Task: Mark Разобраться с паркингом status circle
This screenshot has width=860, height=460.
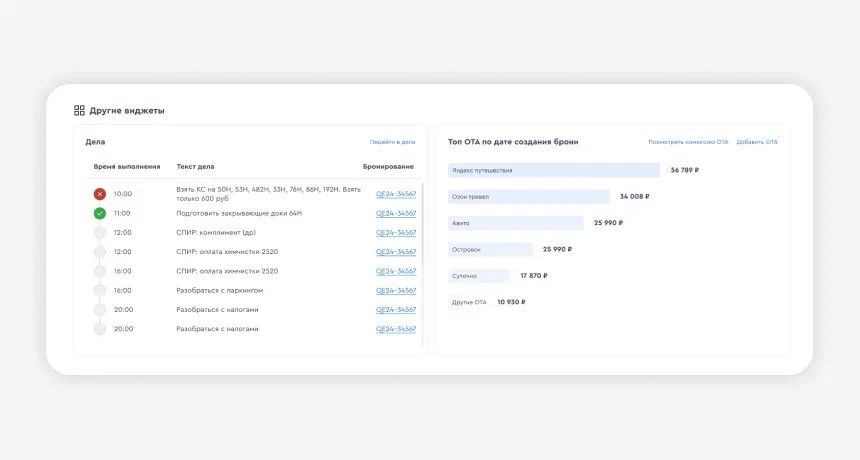Action: point(99,291)
